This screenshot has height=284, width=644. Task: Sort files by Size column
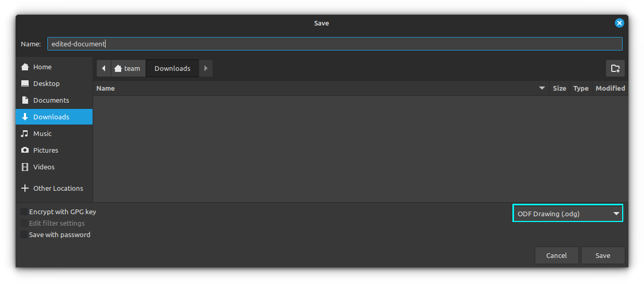559,88
